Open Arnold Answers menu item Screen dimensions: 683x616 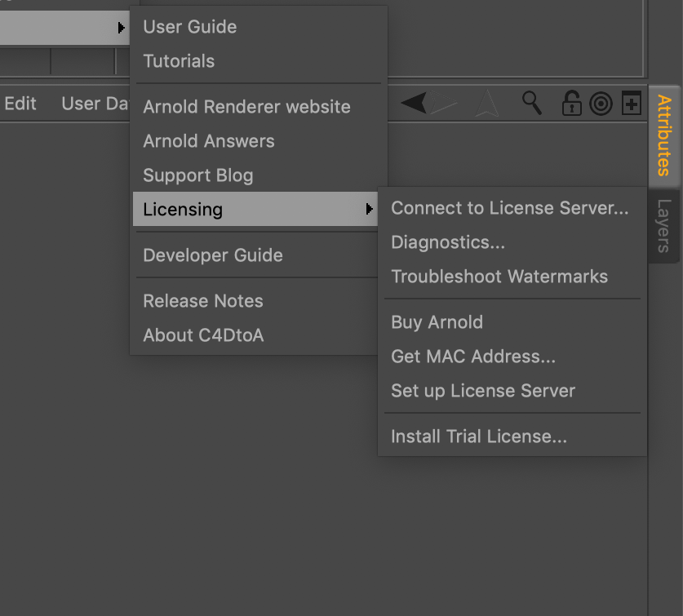pyautogui.click(x=259, y=141)
